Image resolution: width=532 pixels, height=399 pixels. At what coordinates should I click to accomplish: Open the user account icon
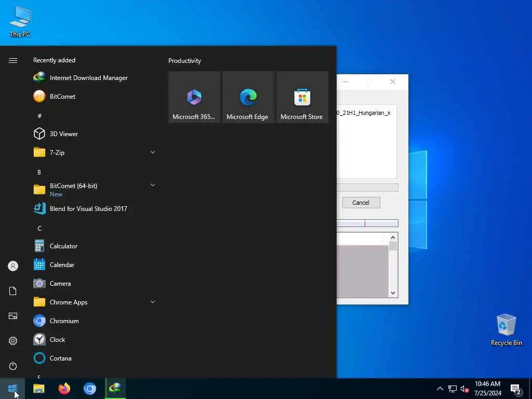coord(13,266)
